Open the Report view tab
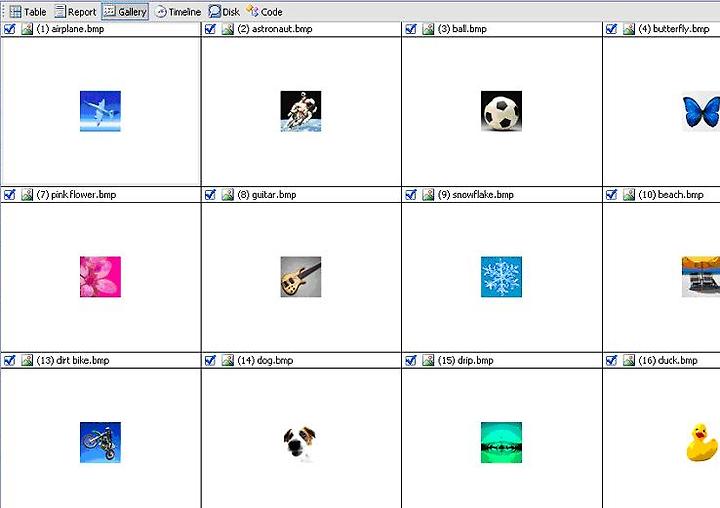 tap(75, 12)
